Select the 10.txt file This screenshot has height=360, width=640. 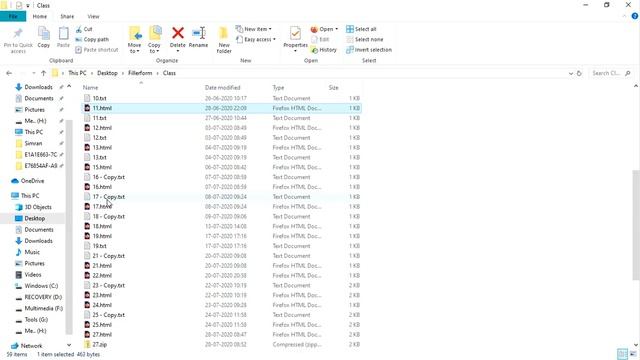tap(222, 98)
